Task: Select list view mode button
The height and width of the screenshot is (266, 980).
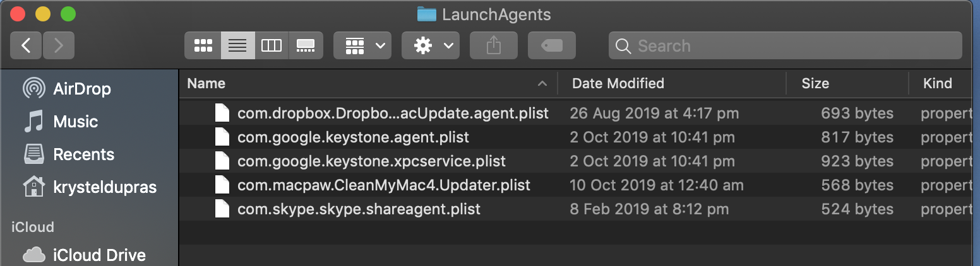Action: click(237, 45)
